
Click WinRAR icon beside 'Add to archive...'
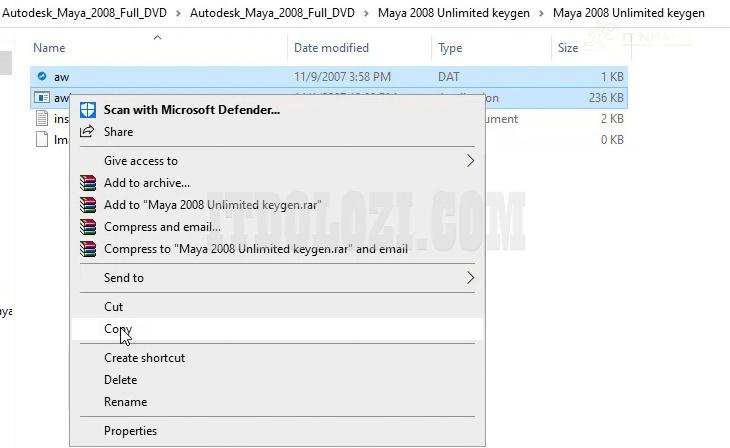[x=88, y=183]
